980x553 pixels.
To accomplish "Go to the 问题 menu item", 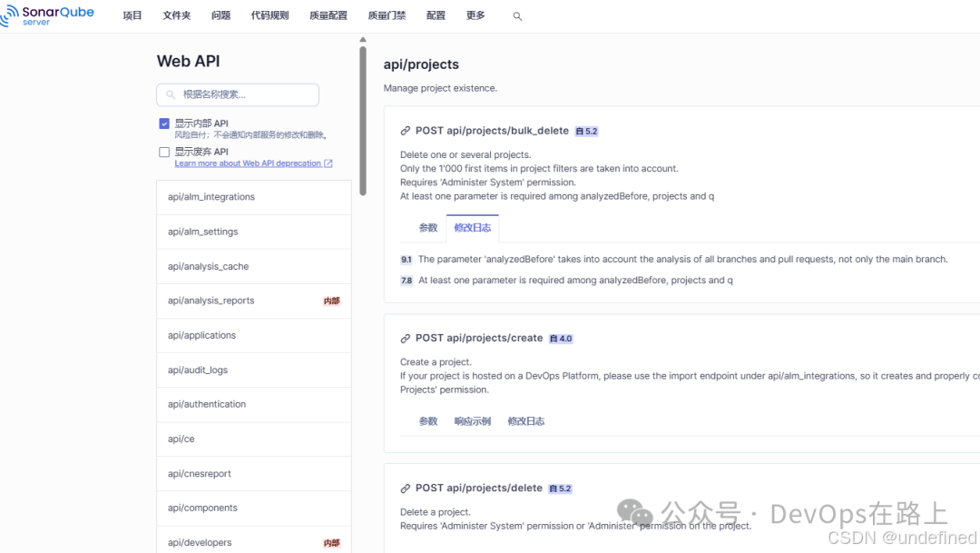I will point(220,15).
